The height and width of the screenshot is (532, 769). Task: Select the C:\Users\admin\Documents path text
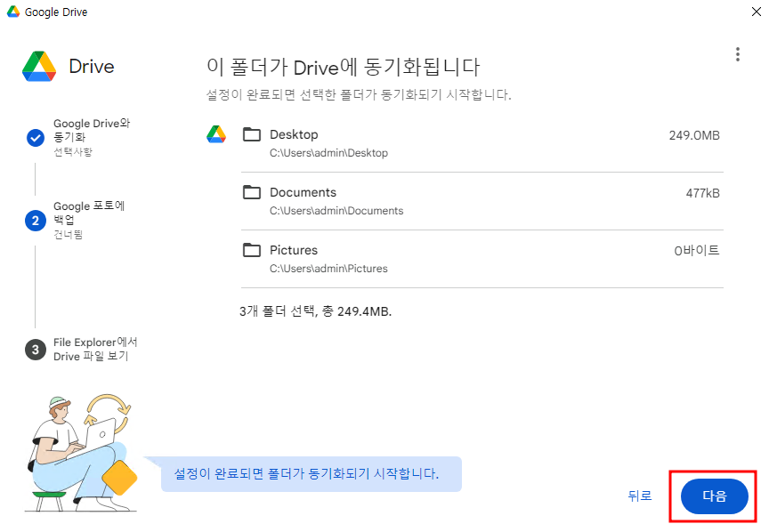point(336,211)
